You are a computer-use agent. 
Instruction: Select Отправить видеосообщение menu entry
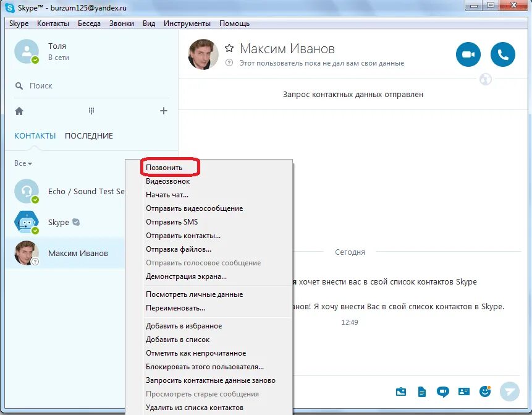pyautogui.click(x=209, y=208)
